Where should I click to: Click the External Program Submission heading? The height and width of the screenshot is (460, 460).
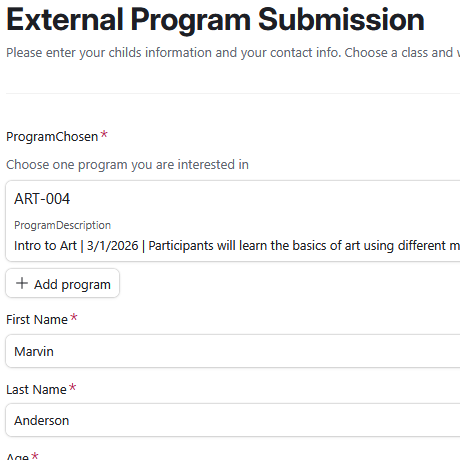pyautogui.click(x=215, y=20)
